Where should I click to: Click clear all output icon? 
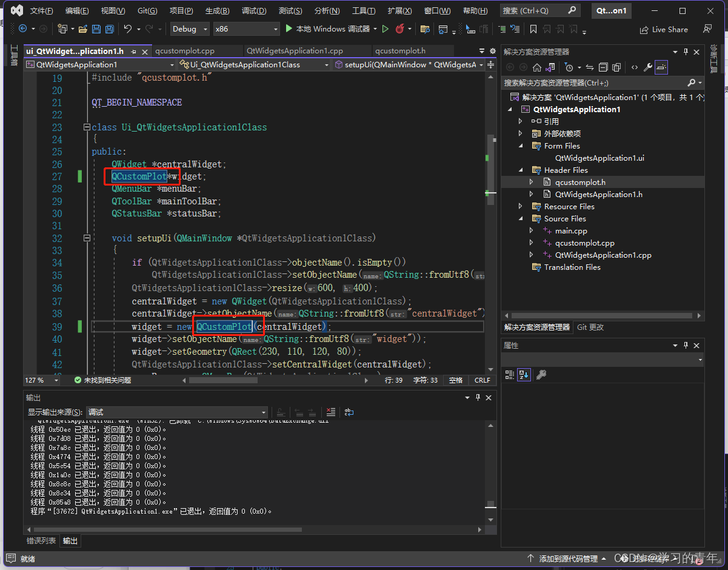pyautogui.click(x=331, y=412)
